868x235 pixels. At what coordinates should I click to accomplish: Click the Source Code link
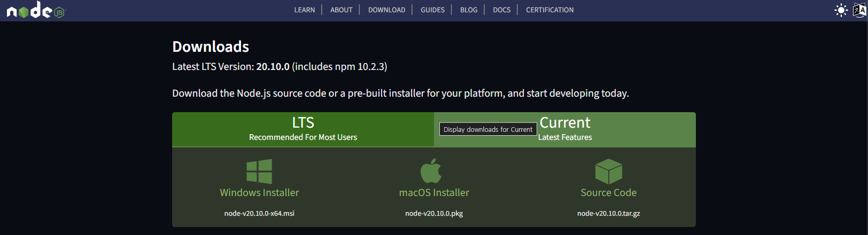(x=609, y=192)
